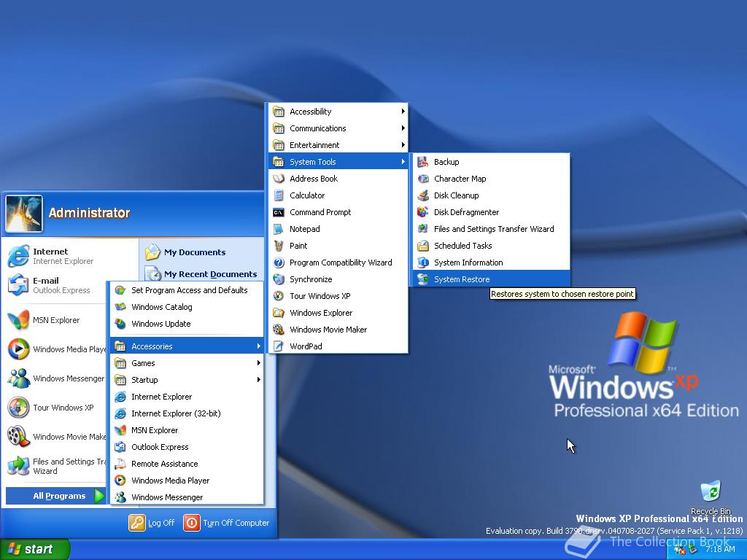Select System Restore menu item

pos(462,279)
